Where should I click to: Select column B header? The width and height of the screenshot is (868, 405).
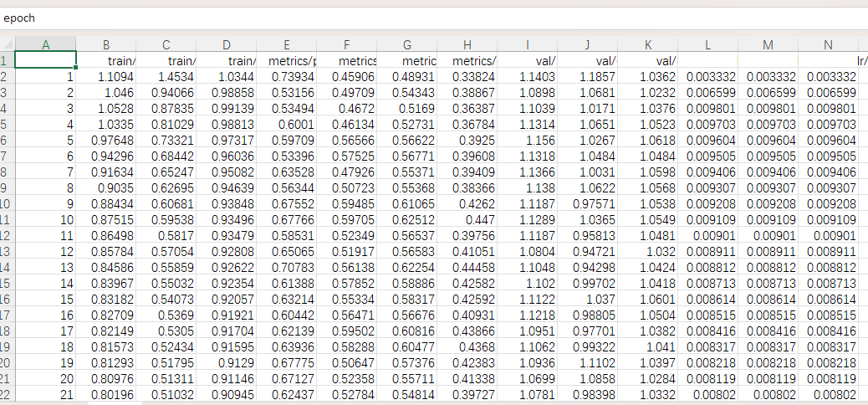tap(106, 44)
